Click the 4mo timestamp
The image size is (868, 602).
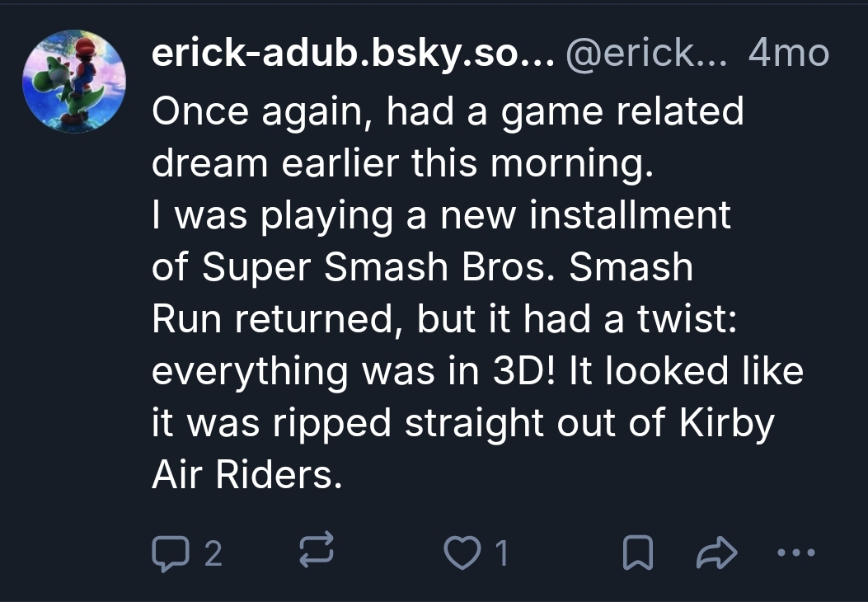[787, 54]
